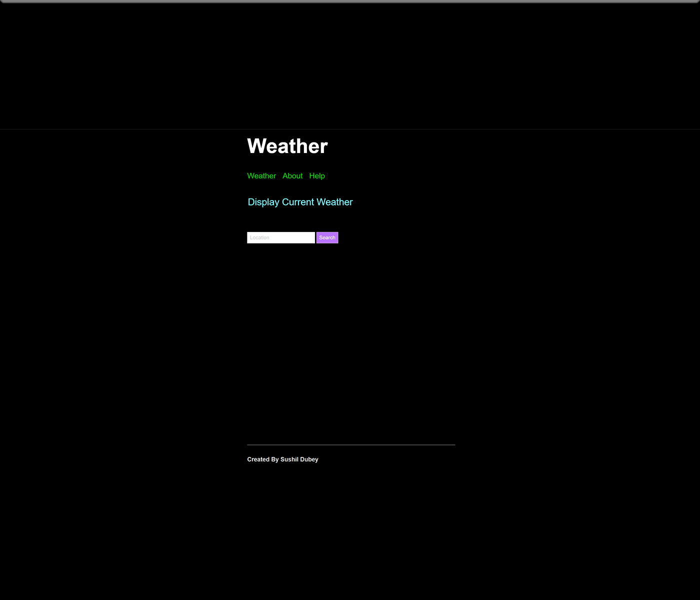Click the name Dubey in the footer
Viewport: 700px width, 600px height.
309,459
